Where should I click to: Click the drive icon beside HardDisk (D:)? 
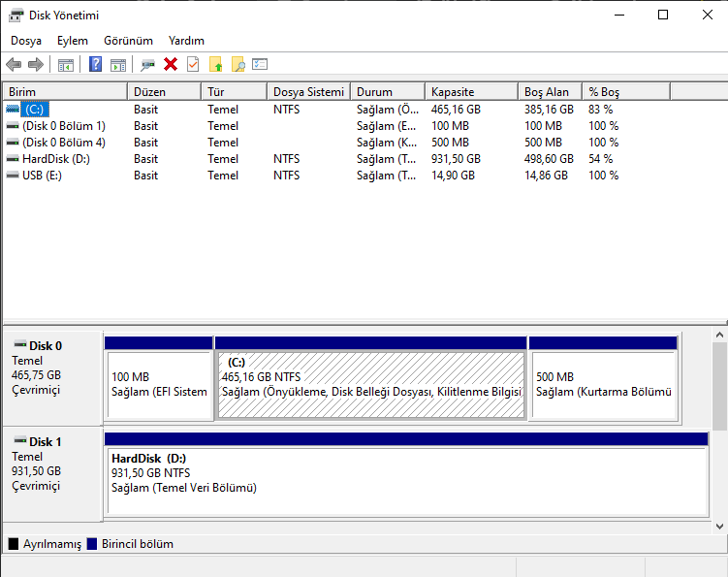pos(13,159)
